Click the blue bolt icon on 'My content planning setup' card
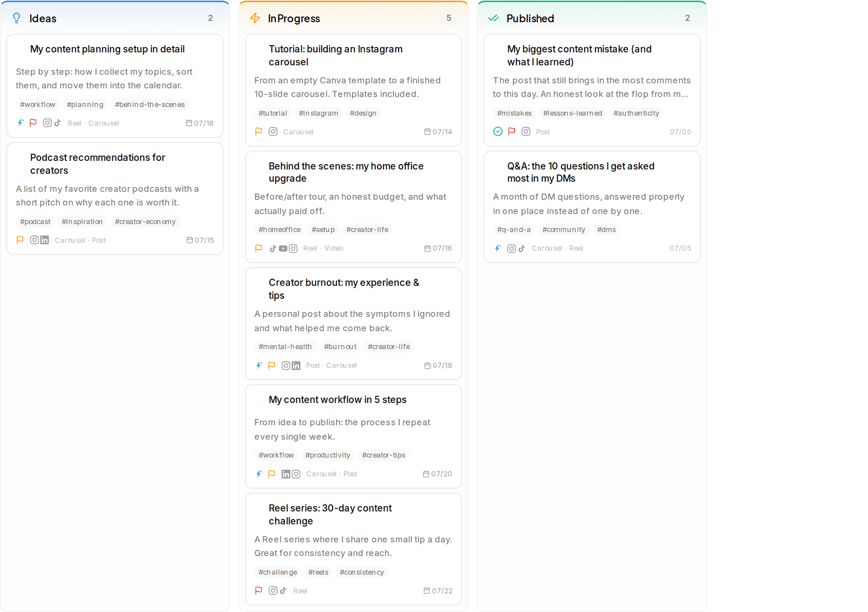The height and width of the screenshot is (612, 868). [20, 123]
